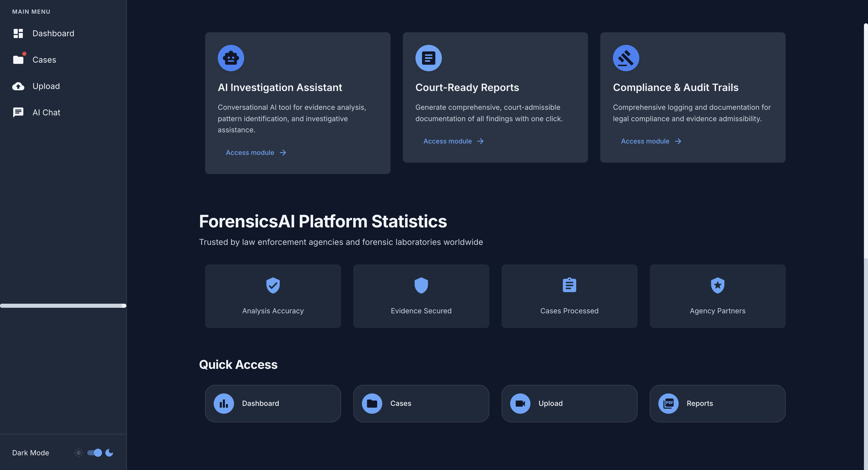
Task: Open Dashboard from the main menu
Action: [53, 33]
